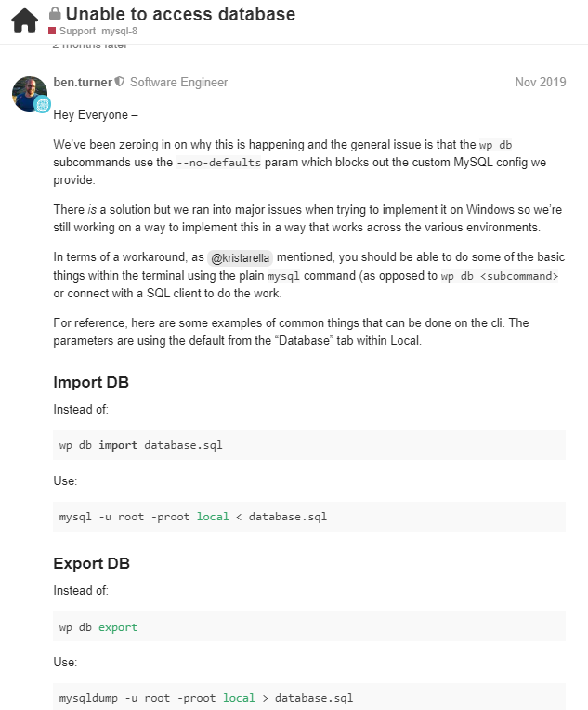Select the Support category link

coord(77,32)
